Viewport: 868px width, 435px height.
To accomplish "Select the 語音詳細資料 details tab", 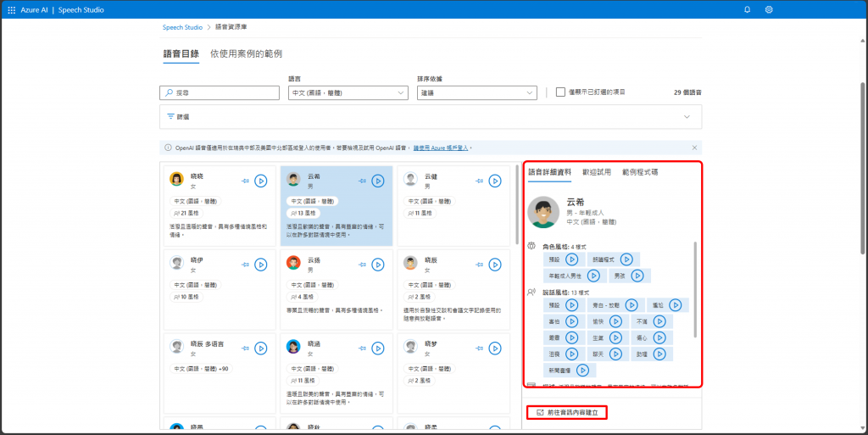I will point(549,172).
